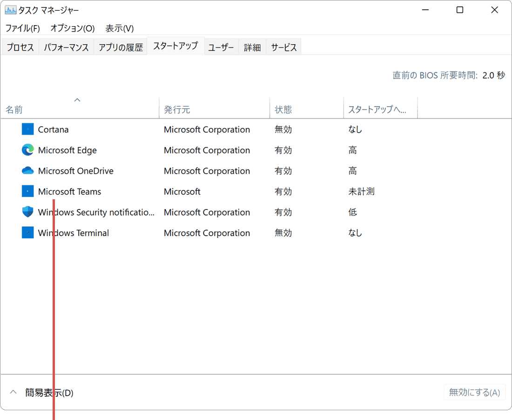This screenshot has height=420, width=512.
Task: Click Windows Terminal's Microsoft Corporation publisher cell
Action: click(x=207, y=233)
